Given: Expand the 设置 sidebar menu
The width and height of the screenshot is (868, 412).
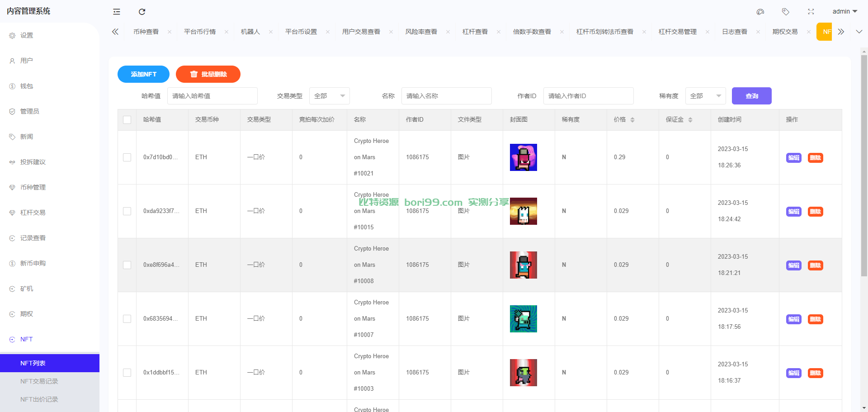Looking at the screenshot, I should (x=50, y=35).
